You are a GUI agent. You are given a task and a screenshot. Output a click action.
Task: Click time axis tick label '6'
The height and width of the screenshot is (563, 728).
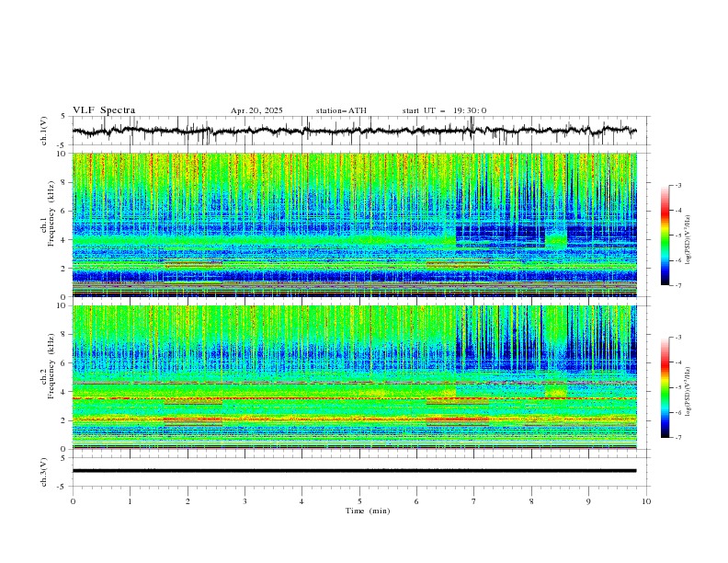tap(416, 501)
